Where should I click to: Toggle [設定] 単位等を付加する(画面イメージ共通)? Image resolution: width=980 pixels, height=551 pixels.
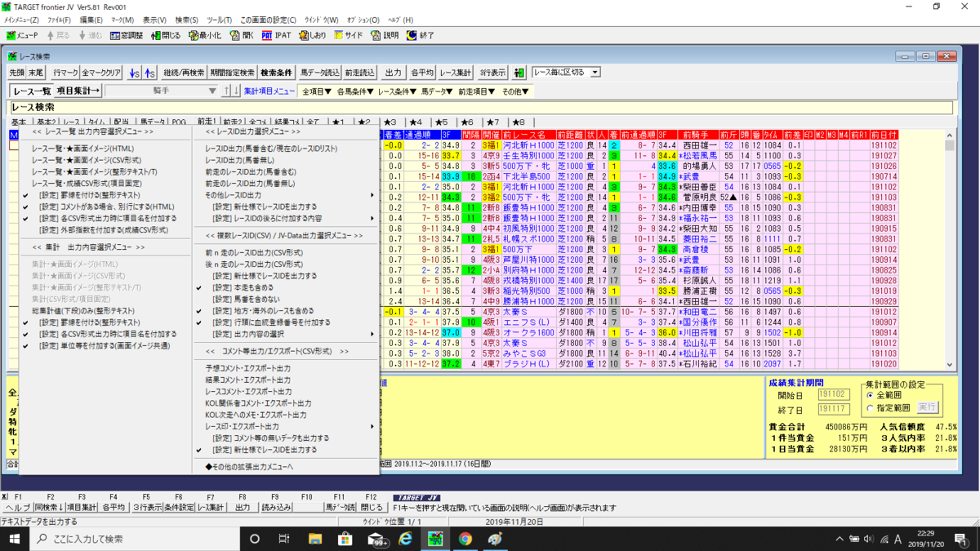coord(105,346)
